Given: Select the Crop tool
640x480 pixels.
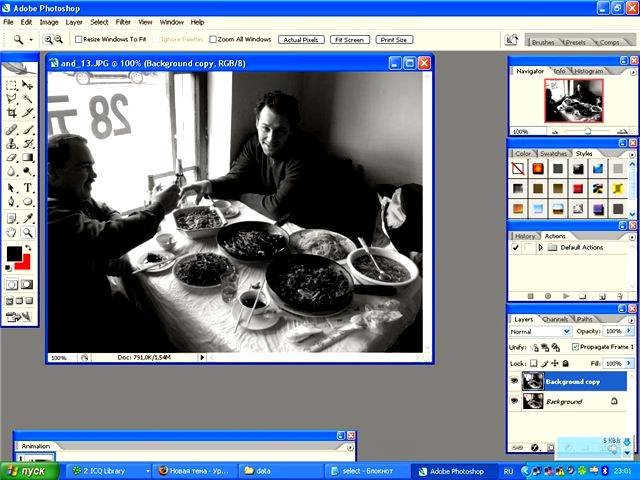Looking at the screenshot, I should click(11, 114).
